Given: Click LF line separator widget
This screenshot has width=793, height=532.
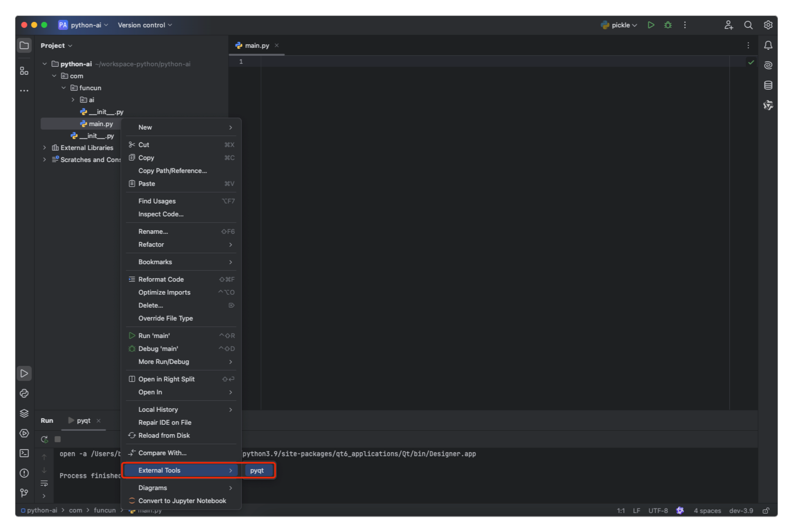Looking at the screenshot, I should (636, 511).
